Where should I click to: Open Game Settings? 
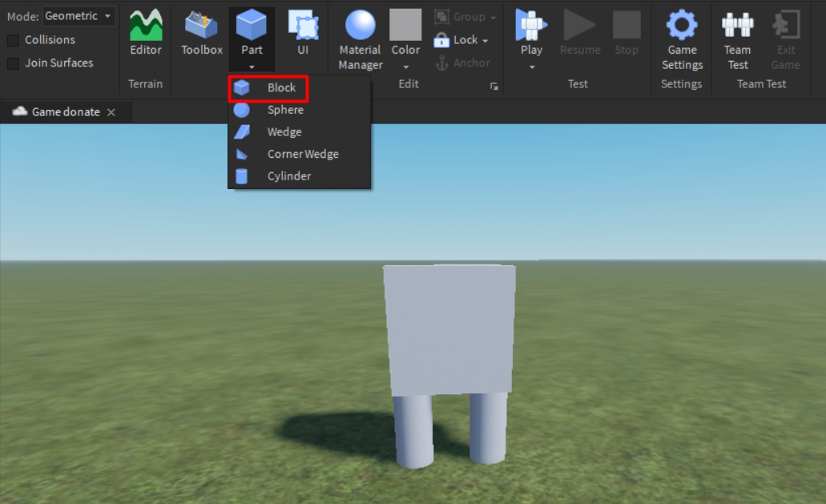(x=682, y=40)
